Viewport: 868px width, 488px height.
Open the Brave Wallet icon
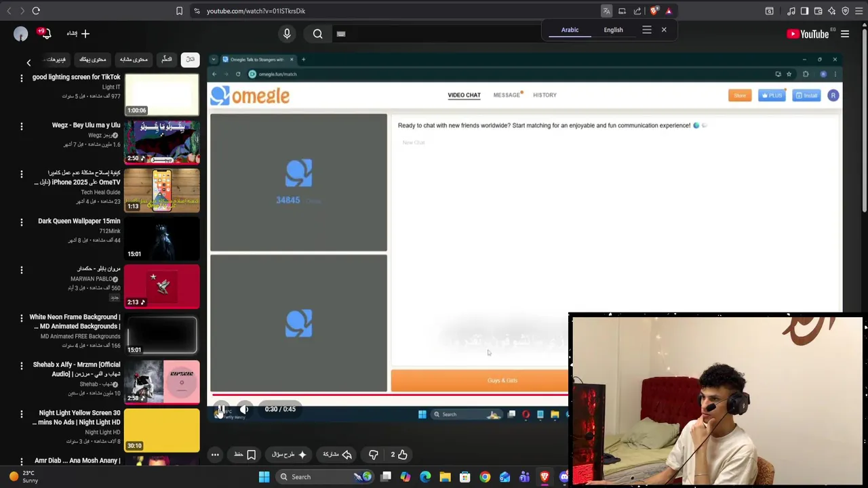(818, 11)
